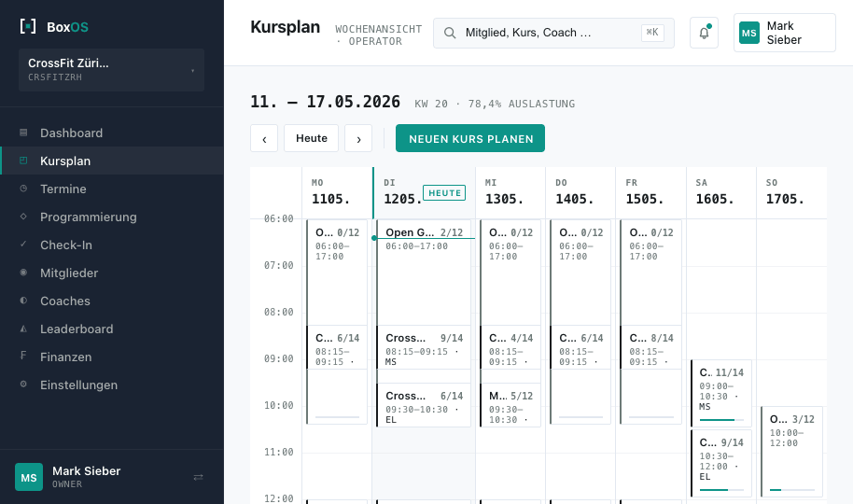Click the Mitglied, Kurs, Coach search field

click(x=553, y=33)
